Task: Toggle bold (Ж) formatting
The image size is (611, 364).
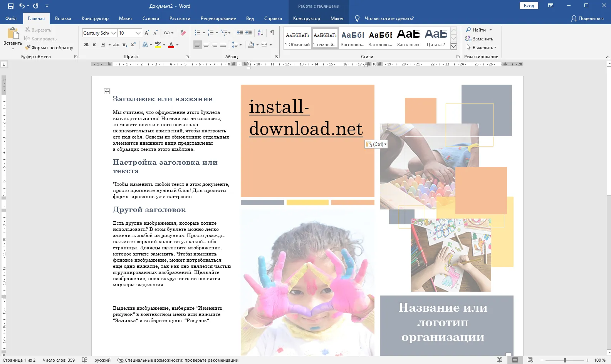Action: (x=86, y=45)
